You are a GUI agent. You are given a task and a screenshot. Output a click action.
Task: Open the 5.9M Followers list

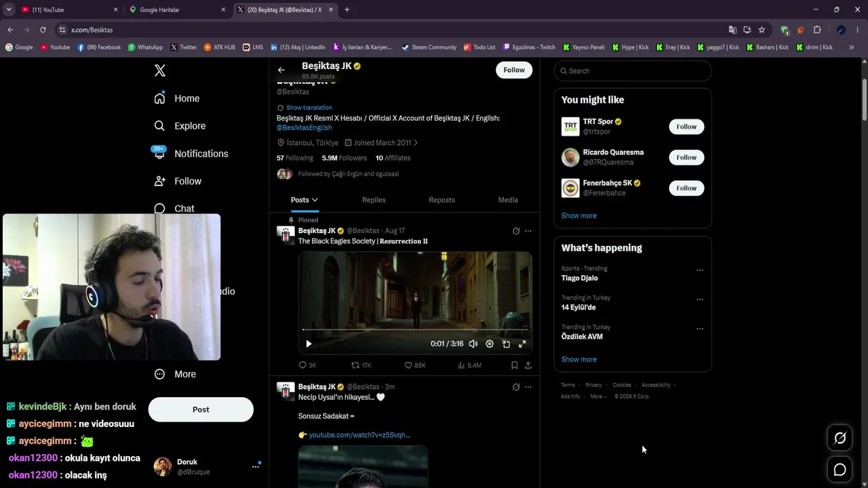click(x=344, y=158)
